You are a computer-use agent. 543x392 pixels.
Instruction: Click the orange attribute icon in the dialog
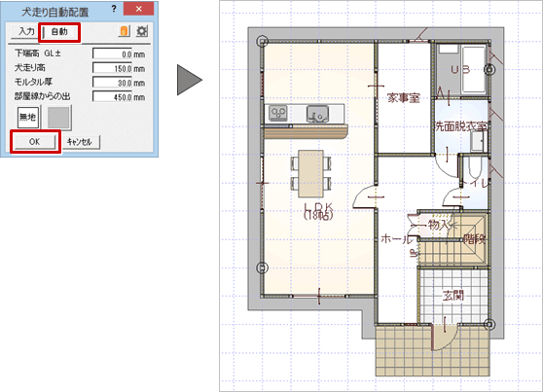click(125, 31)
